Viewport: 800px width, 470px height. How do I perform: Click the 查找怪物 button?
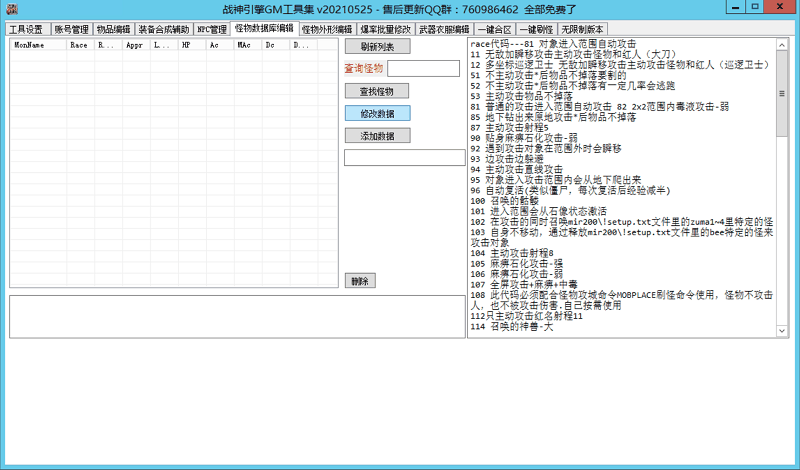point(377,91)
